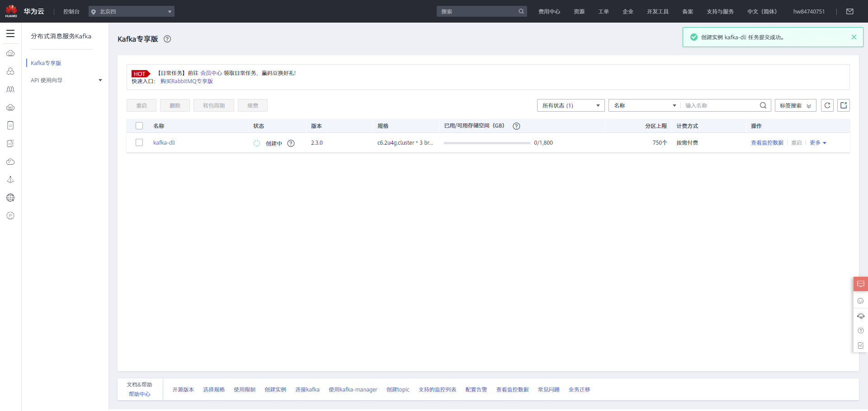Expand the 标签搜索 panel

point(795,105)
